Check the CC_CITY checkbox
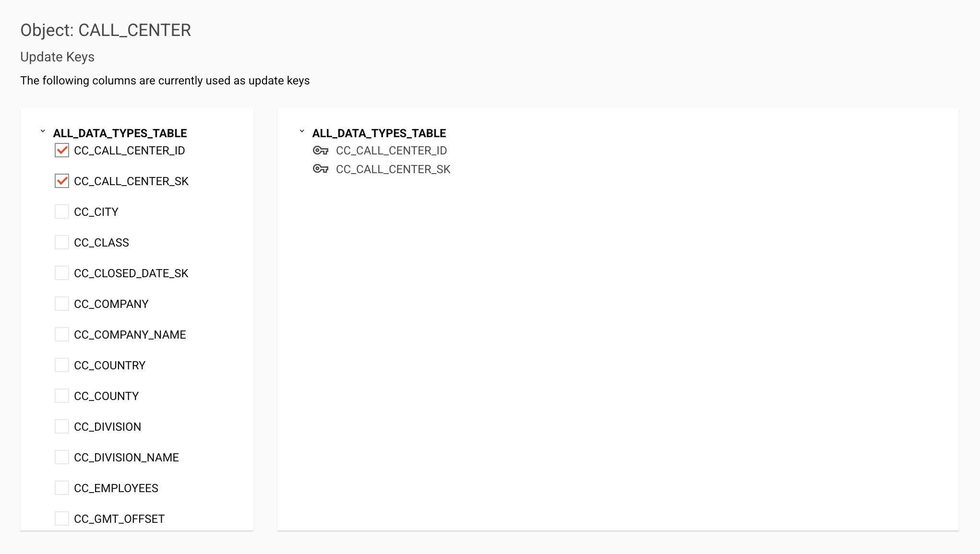This screenshot has height=554, width=980. (62, 212)
